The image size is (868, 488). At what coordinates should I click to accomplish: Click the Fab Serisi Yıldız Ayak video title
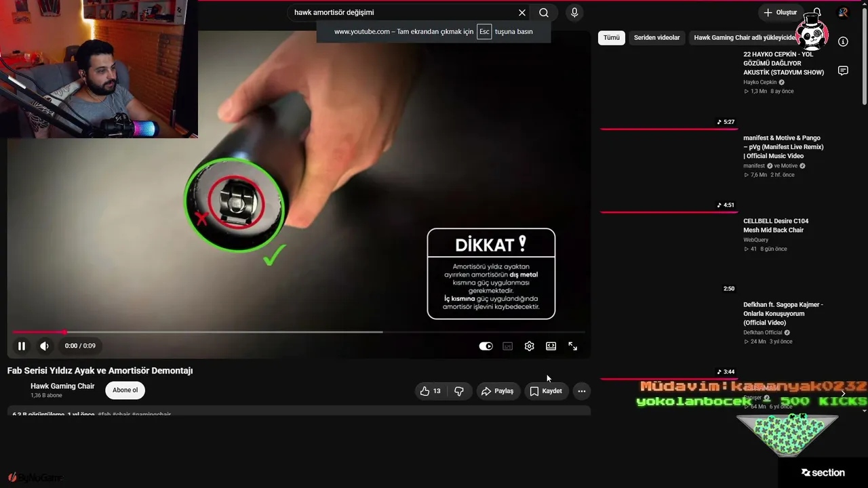[x=100, y=371]
